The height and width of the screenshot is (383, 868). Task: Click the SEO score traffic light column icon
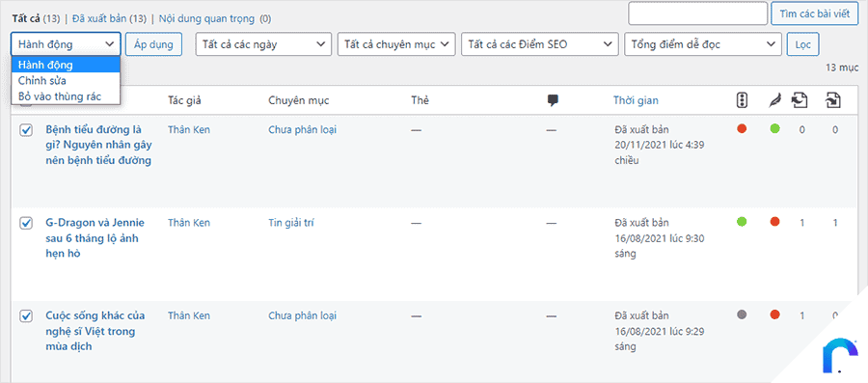coord(742,100)
